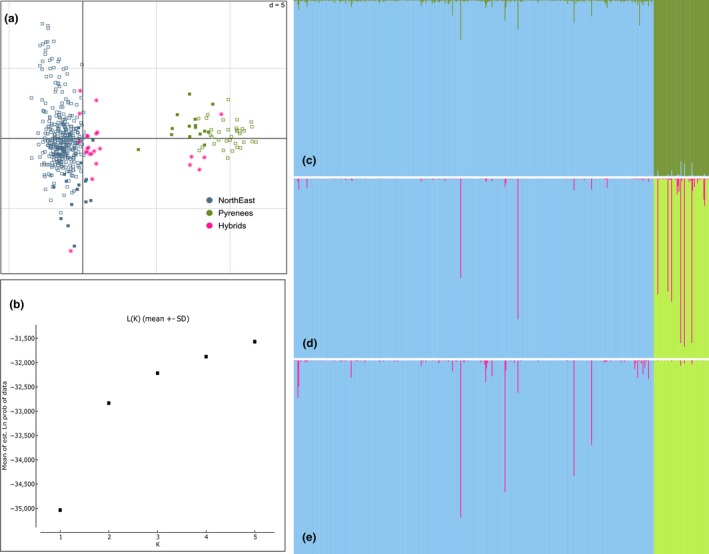The image size is (709, 554).
Task: Click the x-axis title K
Action: click(157, 545)
